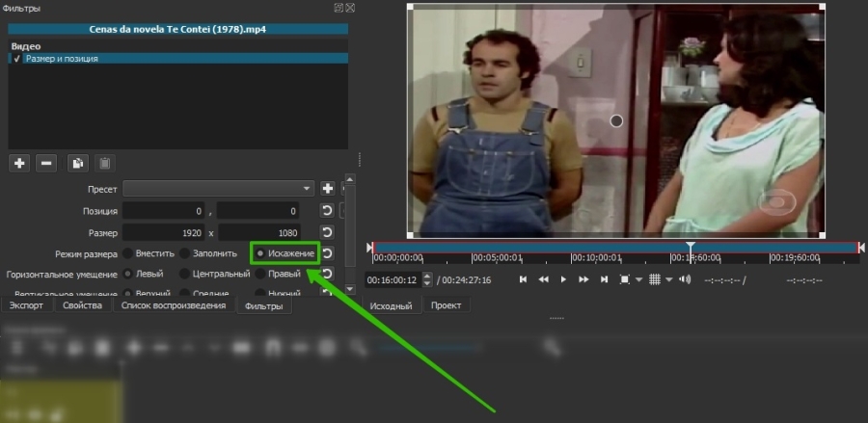
Task: Open the Проект tab under the player
Action: [446, 305]
